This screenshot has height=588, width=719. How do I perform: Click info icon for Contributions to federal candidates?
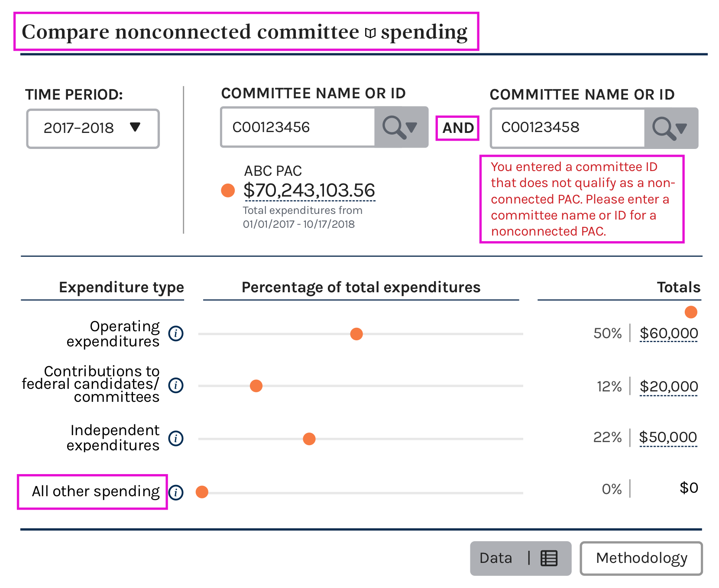click(x=176, y=385)
